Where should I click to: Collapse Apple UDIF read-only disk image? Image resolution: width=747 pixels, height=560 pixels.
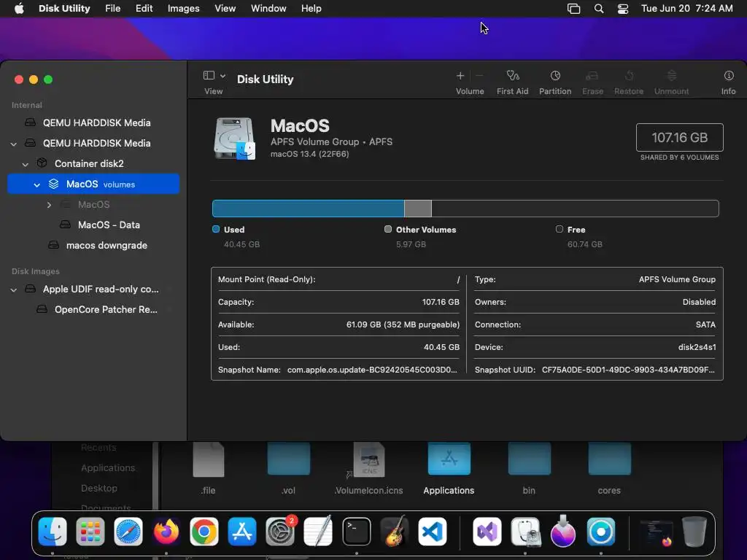pyautogui.click(x=14, y=289)
